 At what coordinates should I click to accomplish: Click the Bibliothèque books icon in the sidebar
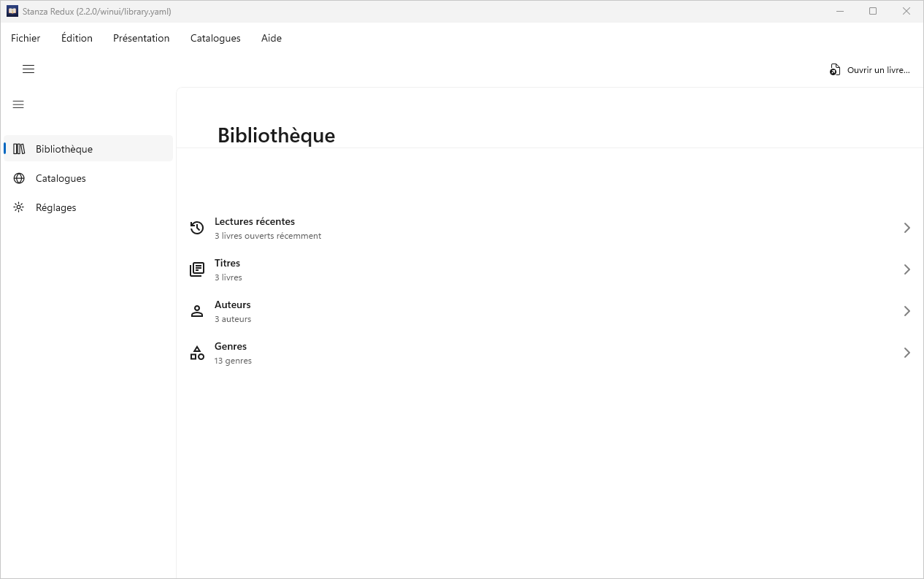[19, 149]
